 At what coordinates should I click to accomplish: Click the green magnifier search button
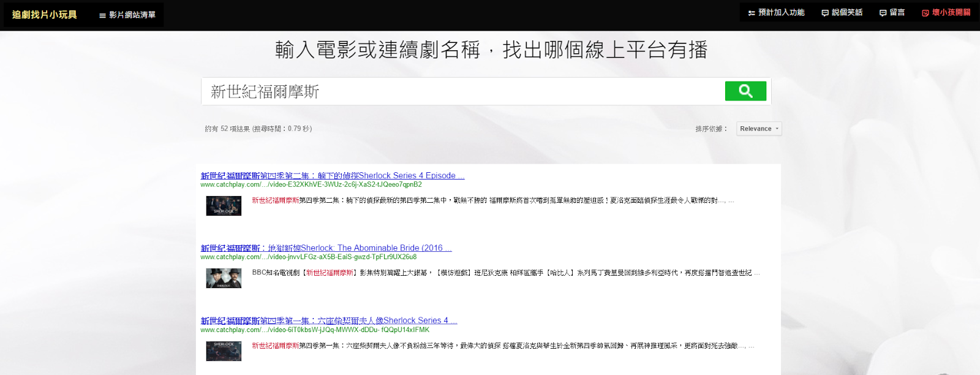(x=745, y=91)
